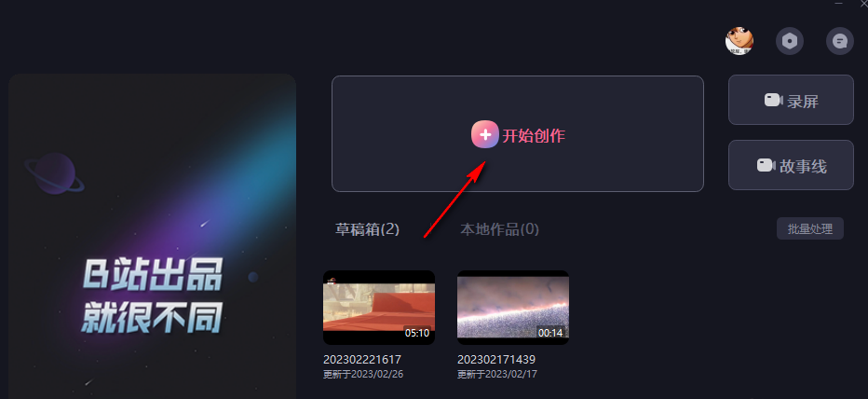
Task: Click the camera icon beside 故事线
Action: (x=766, y=165)
